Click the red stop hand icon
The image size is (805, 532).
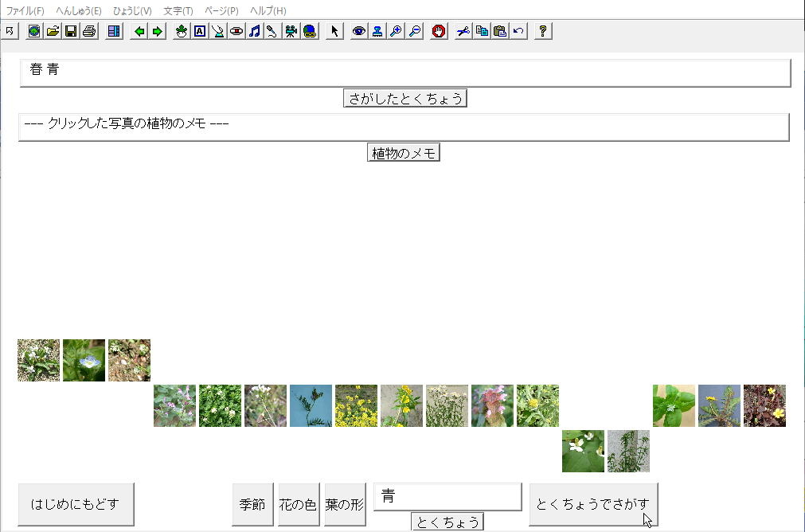(x=438, y=31)
